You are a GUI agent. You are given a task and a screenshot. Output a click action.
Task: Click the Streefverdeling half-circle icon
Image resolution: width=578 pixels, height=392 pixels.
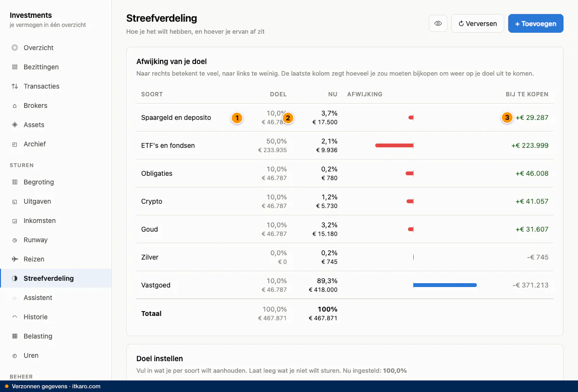14,278
